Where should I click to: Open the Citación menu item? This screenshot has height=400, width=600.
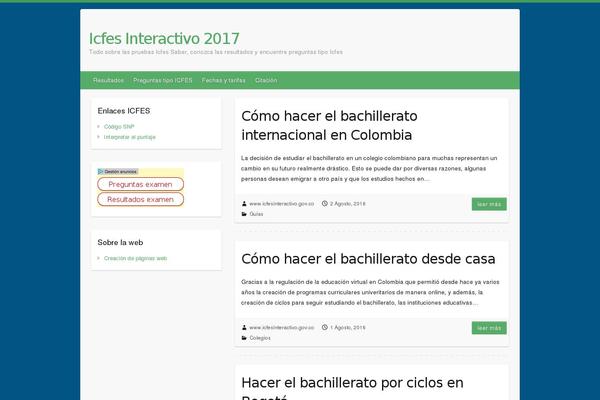point(266,80)
